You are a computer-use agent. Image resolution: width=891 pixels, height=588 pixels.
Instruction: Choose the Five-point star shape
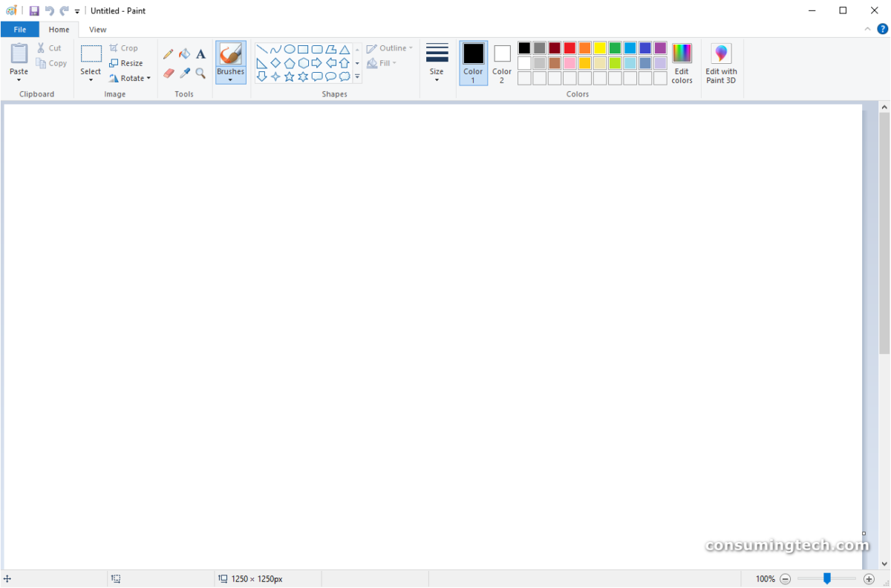pyautogui.click(x=290, y=76)
